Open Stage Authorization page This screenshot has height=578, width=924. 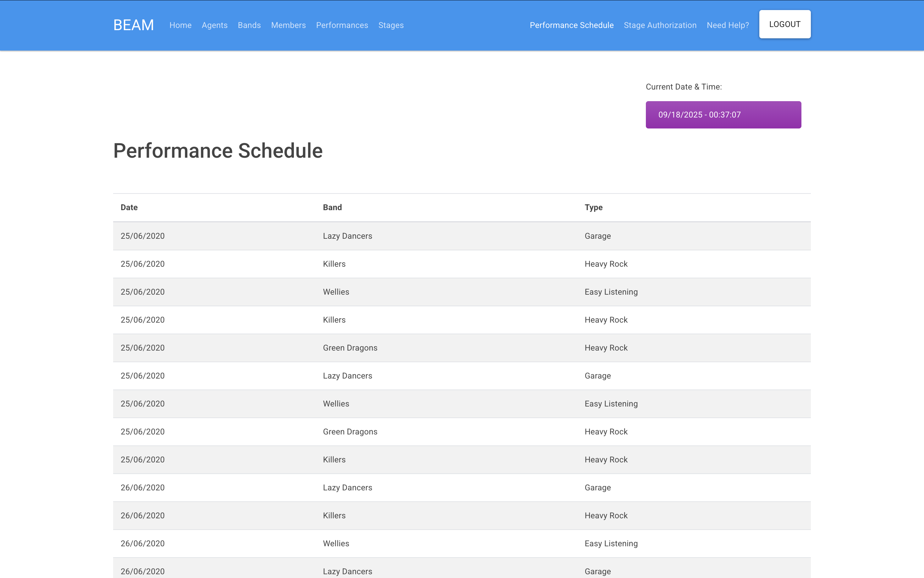pos(660,25)
